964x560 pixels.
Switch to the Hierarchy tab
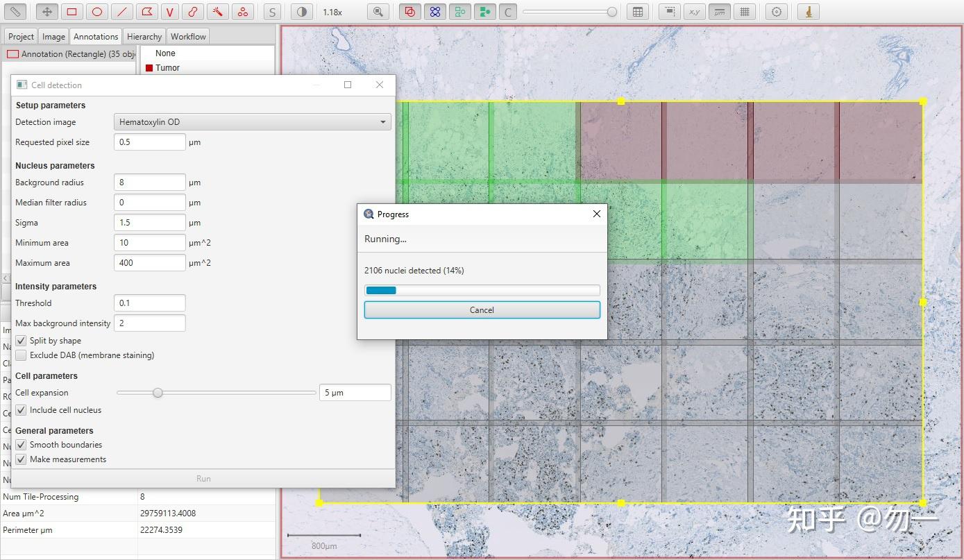[x=144, y=37]
